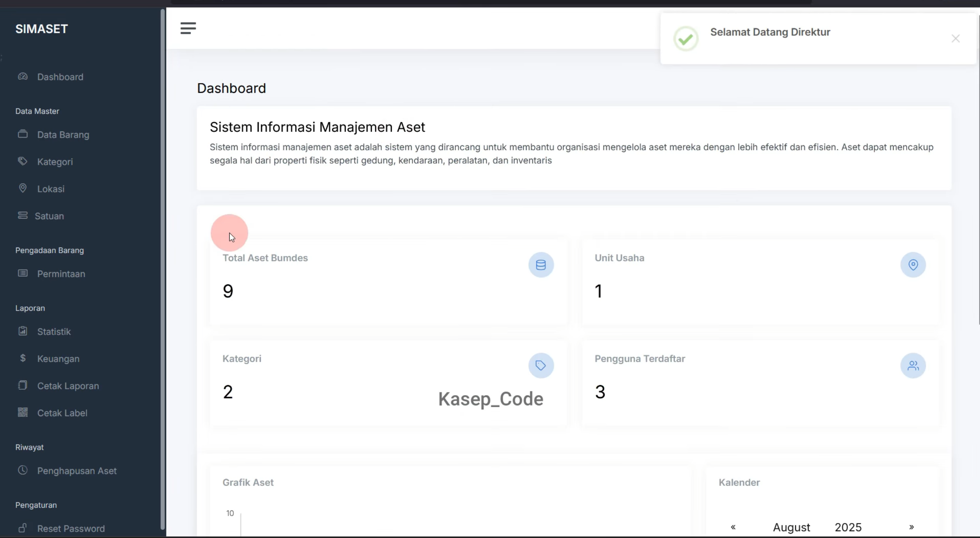The image size is (980, 538).
Task: Click the sidebar vertical scrollbar
Action: coord(163,269)
